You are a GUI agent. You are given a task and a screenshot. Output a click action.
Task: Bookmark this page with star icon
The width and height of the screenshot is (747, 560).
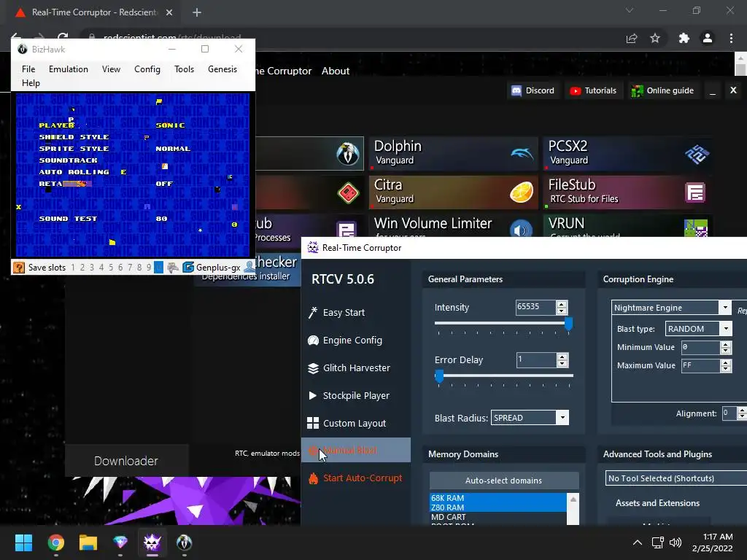[655, 38]
